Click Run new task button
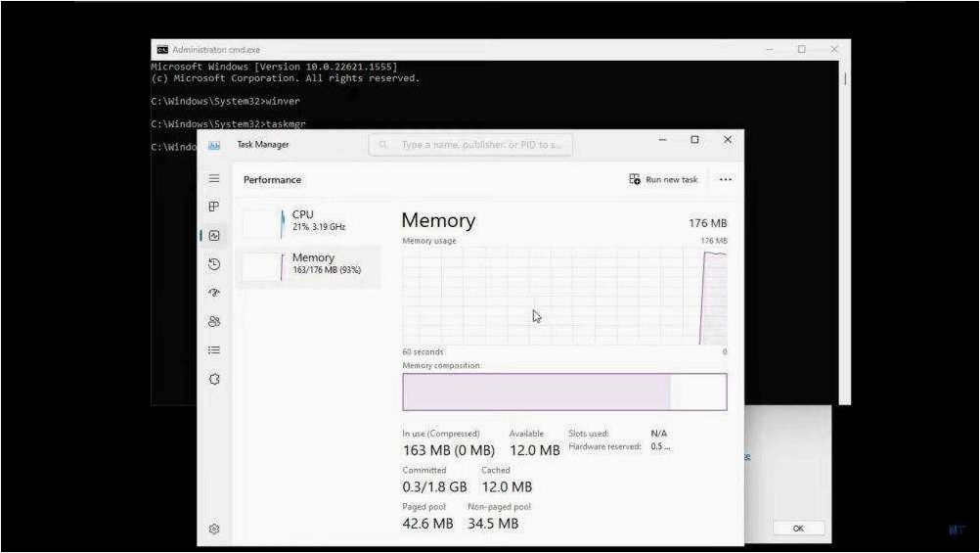980x553 pixels. [x=663, y=179]
